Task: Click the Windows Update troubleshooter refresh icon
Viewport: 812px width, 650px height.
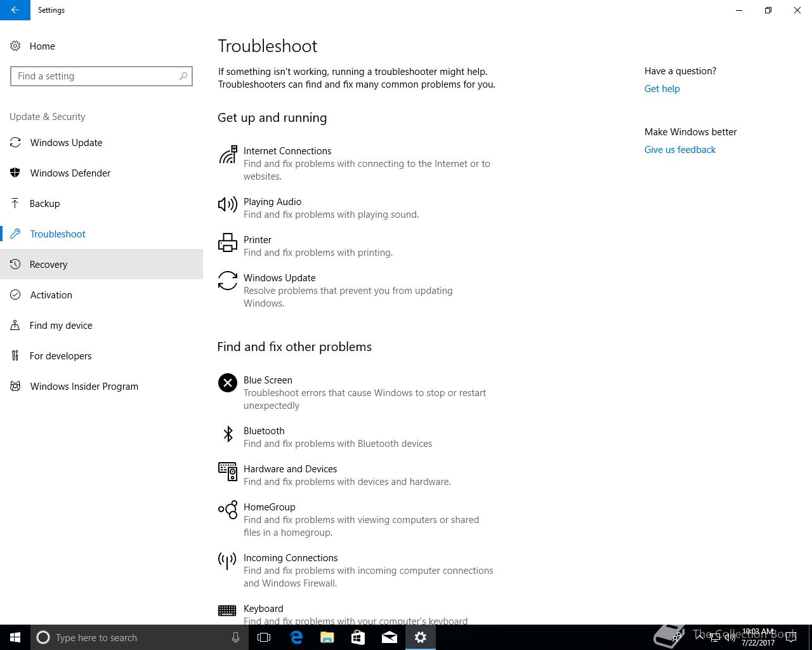Action: (x=228, y=281)
